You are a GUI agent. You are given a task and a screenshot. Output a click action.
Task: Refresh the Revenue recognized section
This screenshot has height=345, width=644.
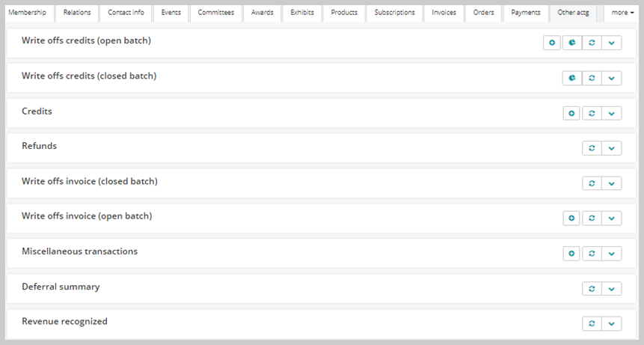tap(592, 323)
